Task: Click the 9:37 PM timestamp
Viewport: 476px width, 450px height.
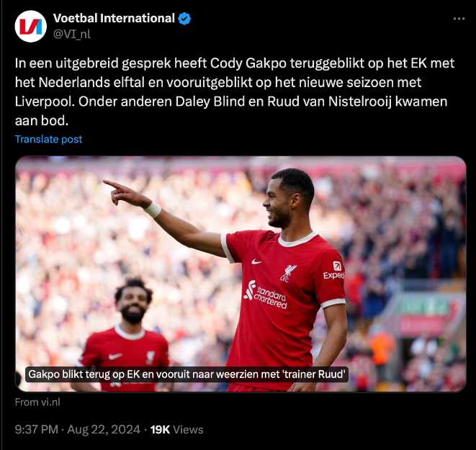Action: (x=37, y=430)
